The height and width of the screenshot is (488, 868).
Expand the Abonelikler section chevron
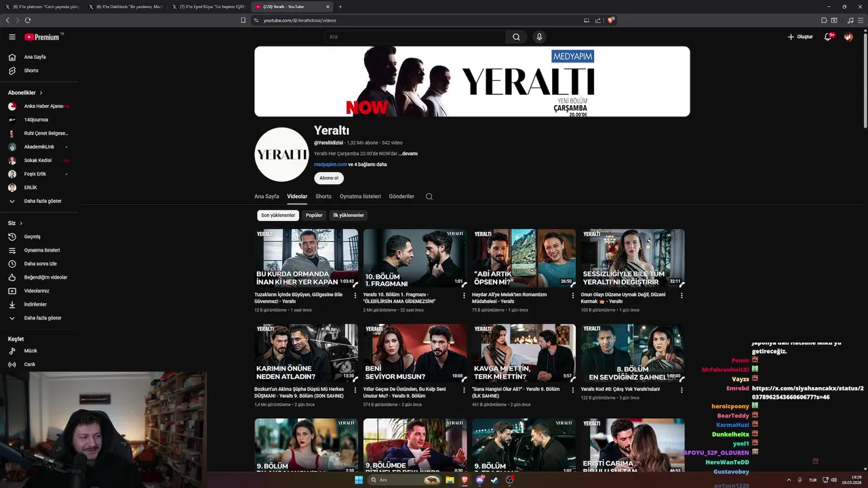(41, 93)
